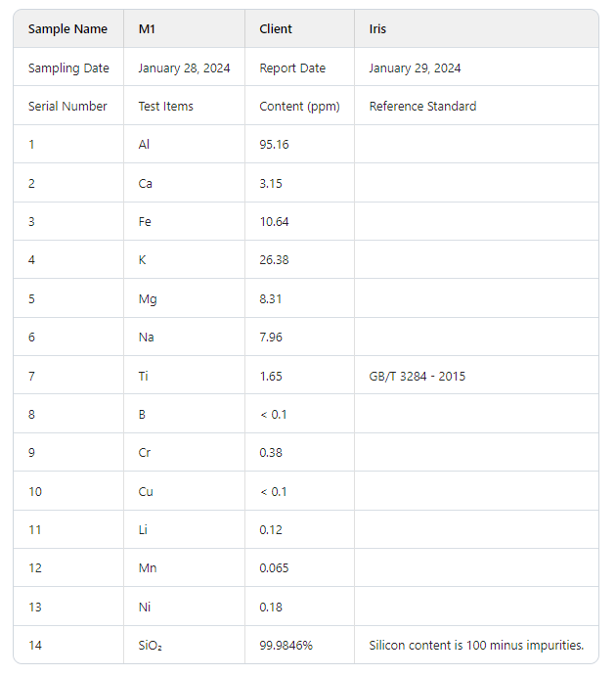Select the Content (ppm) column label
The width and height of the screenshot is (616, 676).
pos(299,107)
